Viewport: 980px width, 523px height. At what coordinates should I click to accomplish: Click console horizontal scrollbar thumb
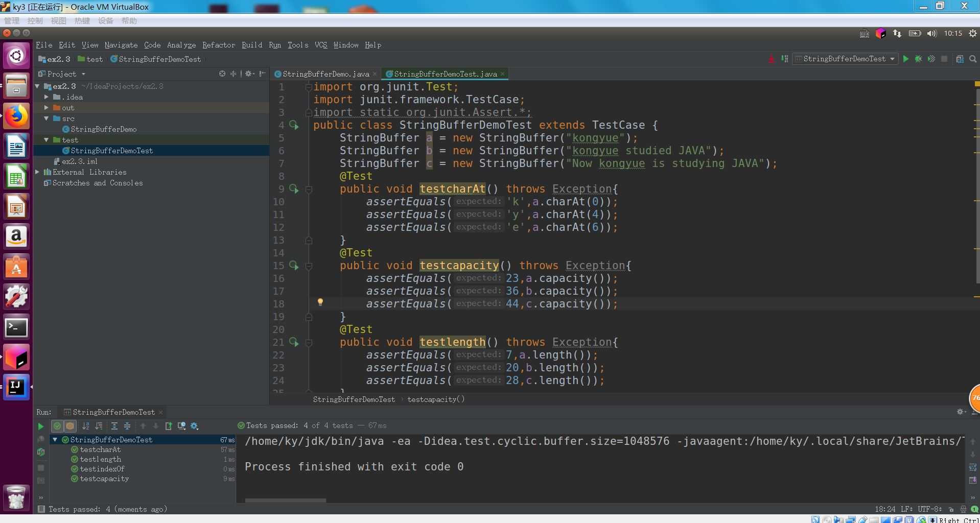click(286, 500)
